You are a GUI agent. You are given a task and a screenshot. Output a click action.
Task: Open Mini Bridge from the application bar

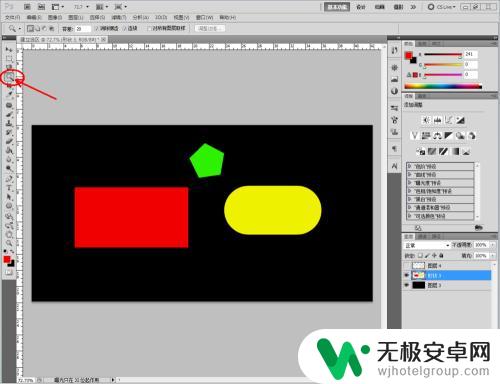[41, 6]
